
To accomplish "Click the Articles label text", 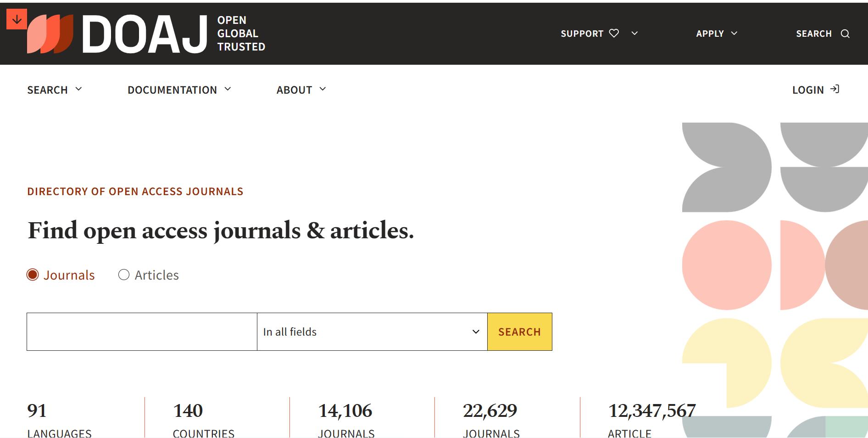I will click(x=156, y=275).
